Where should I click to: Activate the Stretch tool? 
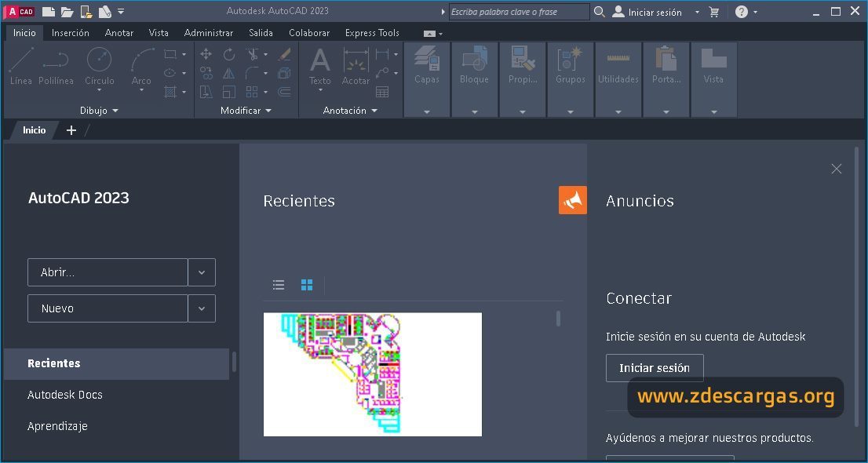pos(206,92)
